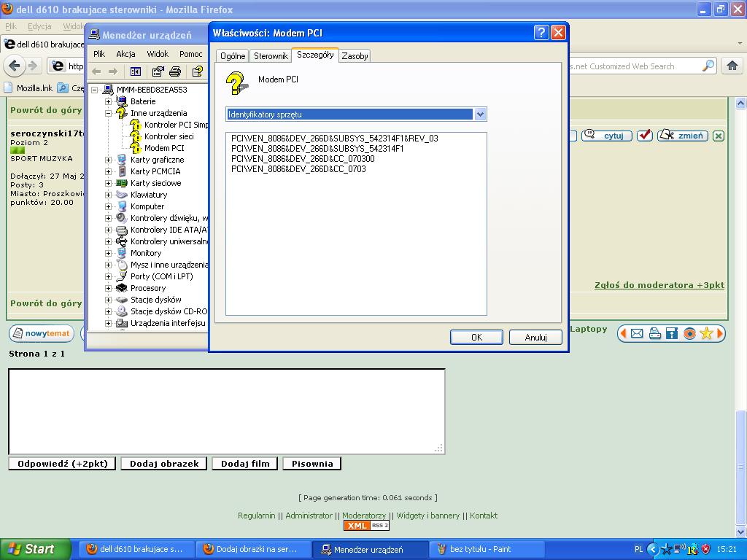Click the forum email envelope icon
This screenshot has width=747, height=560.
(637, 333)
